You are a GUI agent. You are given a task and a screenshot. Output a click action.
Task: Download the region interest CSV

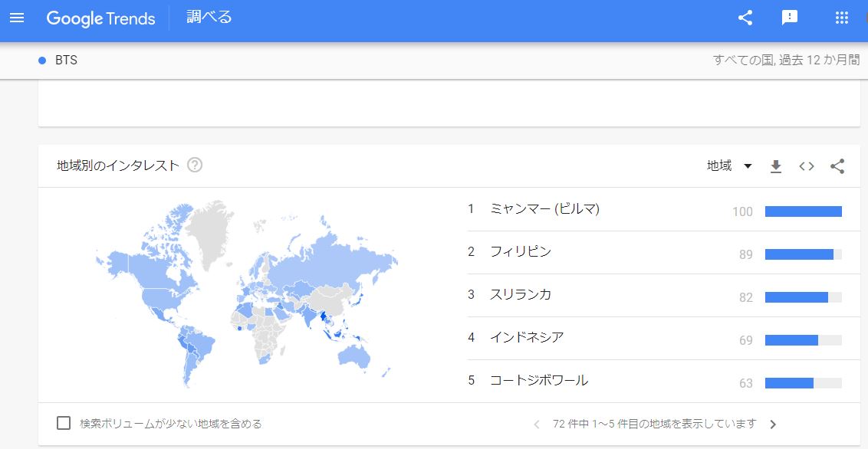[x=776, y=166]
